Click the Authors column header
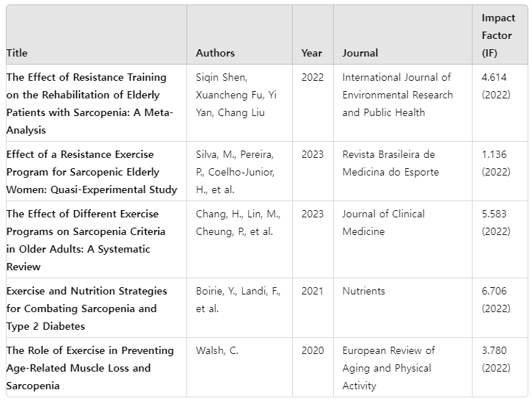The height and width of the screenshot is (401, 532). click(215, 53)
